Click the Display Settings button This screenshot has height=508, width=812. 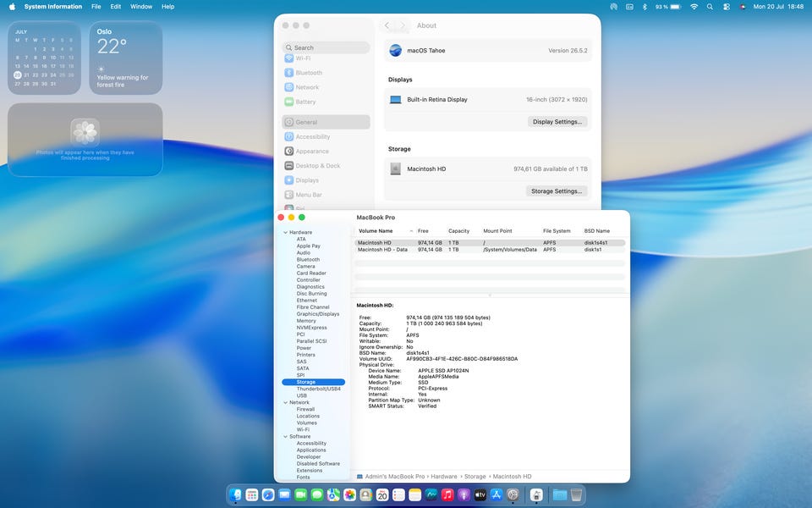557,122
